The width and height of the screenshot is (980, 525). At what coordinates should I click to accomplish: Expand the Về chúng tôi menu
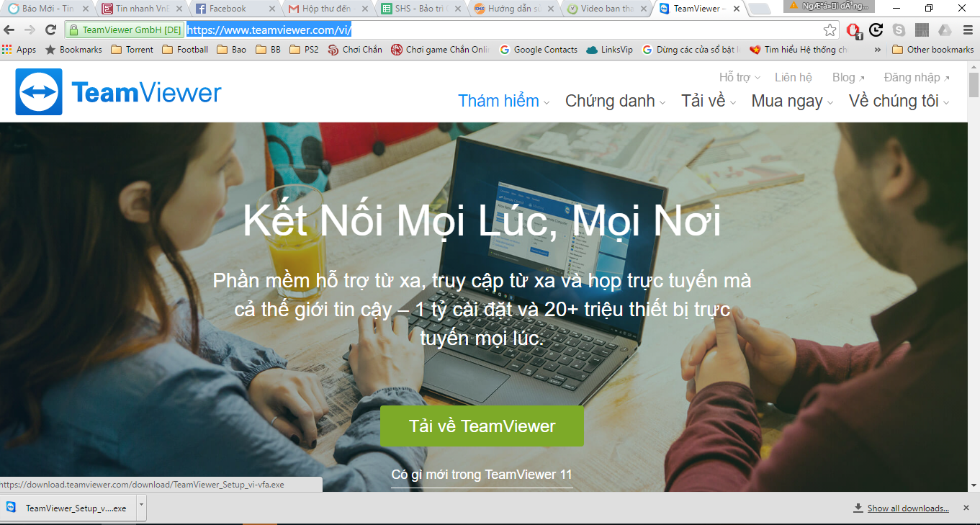click(x=899, y=102)
